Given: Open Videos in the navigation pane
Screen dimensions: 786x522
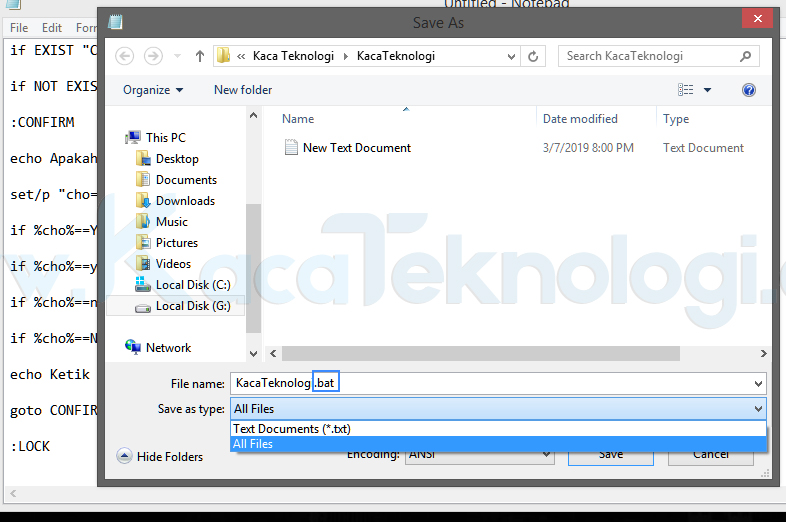Looking at the screenshot, I should [x=173, y=264].
